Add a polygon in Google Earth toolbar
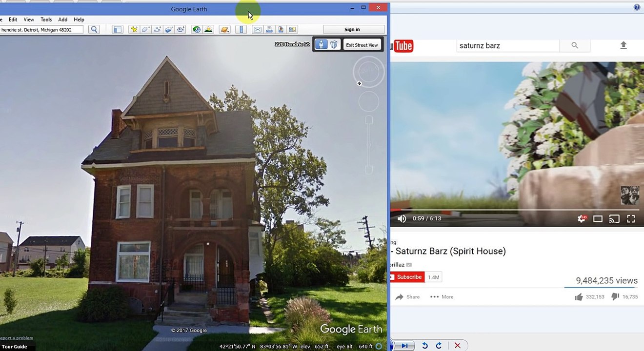This screenshot has height=351, width=644. pyautogui.click(x=145, y=30)
